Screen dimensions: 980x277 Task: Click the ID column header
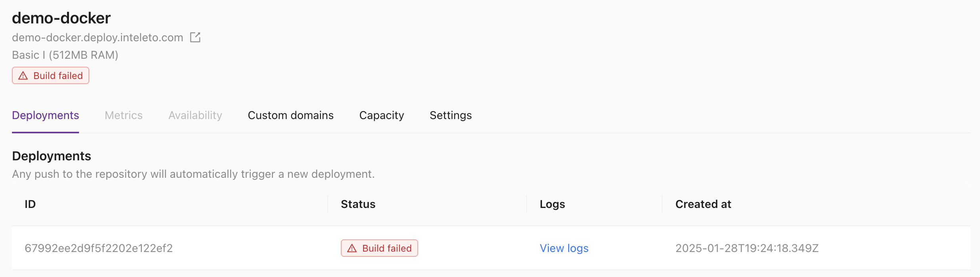pyautogui.click(x=30, y=204)
